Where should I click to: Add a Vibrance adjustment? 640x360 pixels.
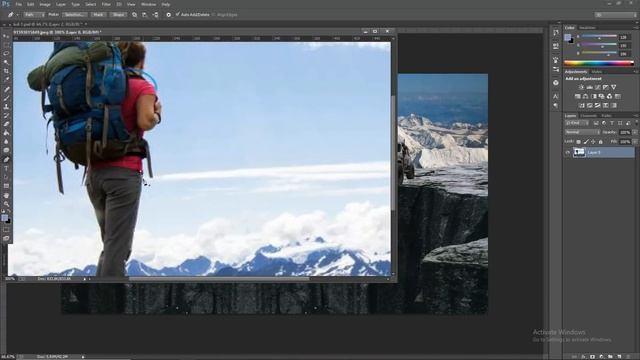click(x=613, y=87)
